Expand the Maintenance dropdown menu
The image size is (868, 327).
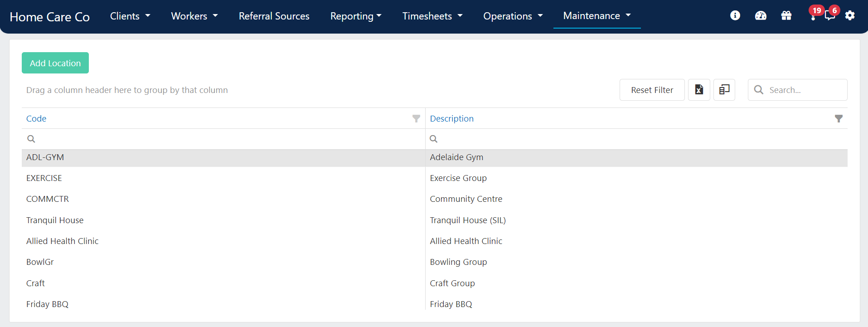(x=597, y=15)
